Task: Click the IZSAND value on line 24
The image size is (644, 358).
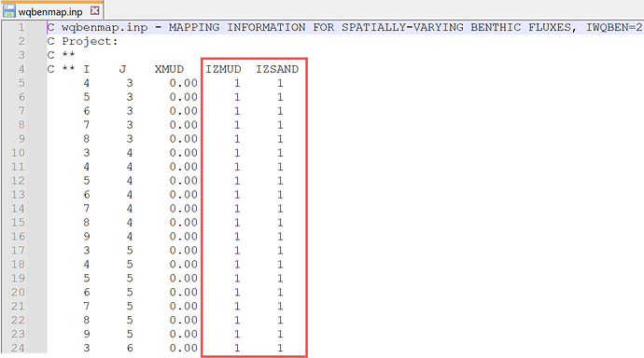Action: click(x=280, y=348)
